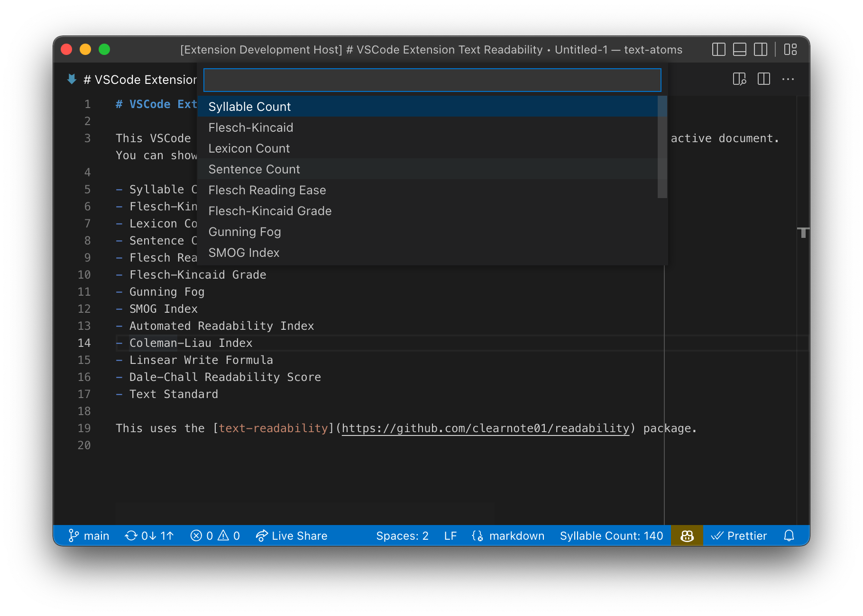The height and width of the screenshot is (616, 863).
Task: Split the editor into two columns
Action: point(763,79)
